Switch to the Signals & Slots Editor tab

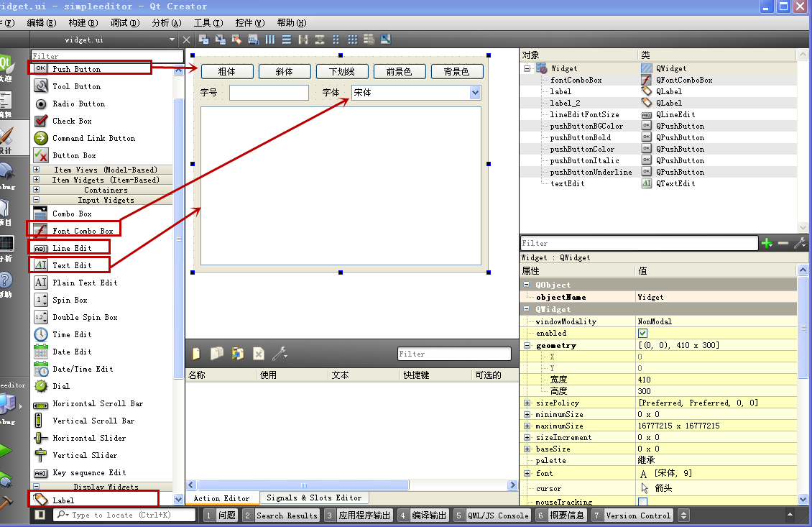point(314,497)
